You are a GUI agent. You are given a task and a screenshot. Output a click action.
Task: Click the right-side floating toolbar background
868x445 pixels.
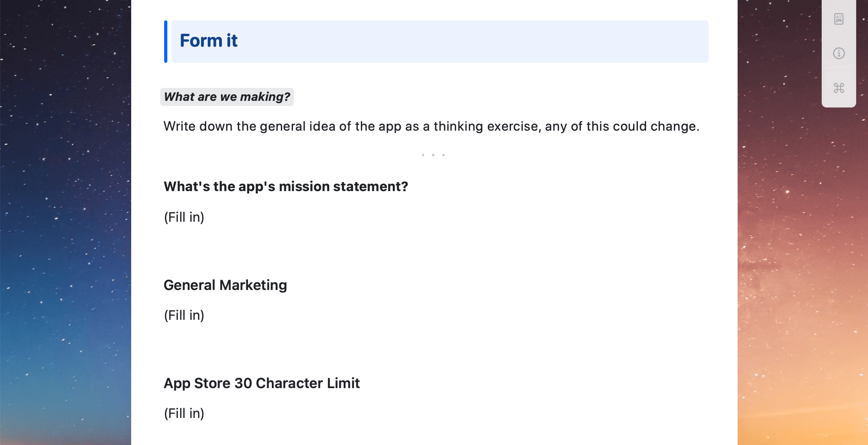coord(839,71)
